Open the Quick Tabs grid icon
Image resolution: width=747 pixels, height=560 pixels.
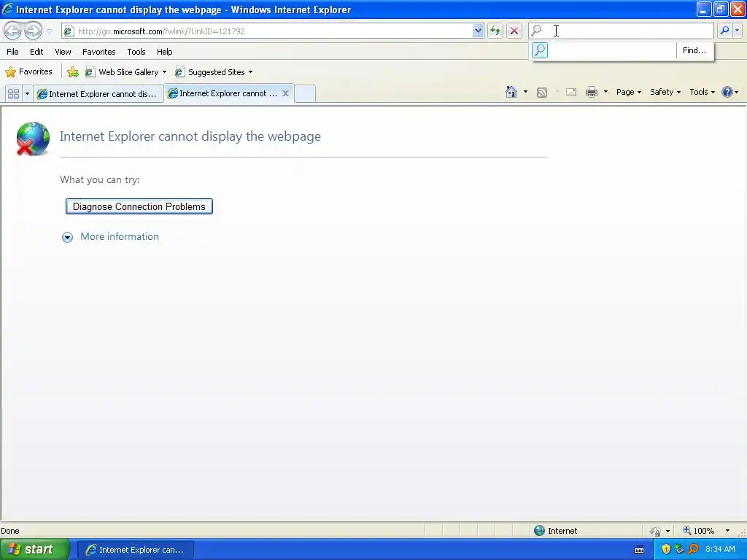tap(13, 93)
